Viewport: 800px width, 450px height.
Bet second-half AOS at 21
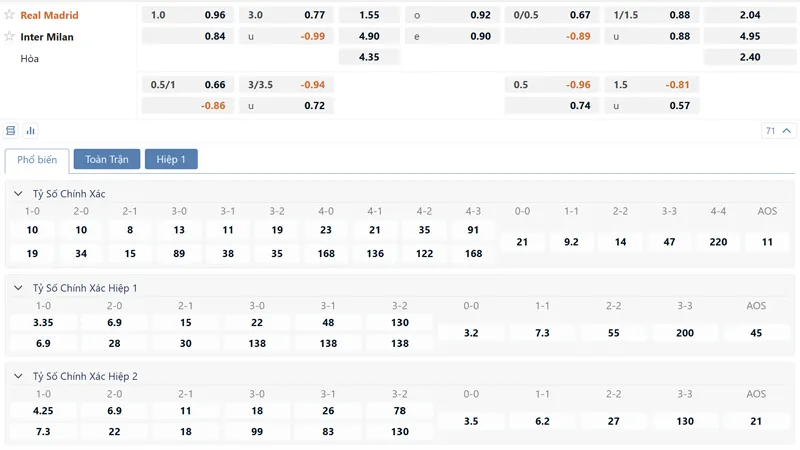[756, 421]
